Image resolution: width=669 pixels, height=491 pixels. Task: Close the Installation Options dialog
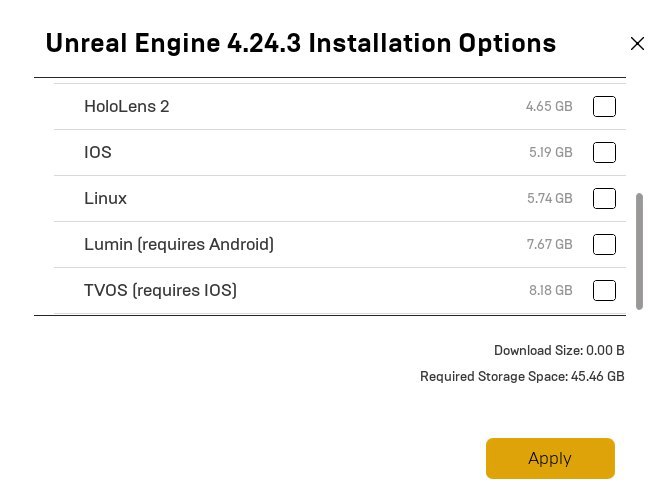[637, 44]
